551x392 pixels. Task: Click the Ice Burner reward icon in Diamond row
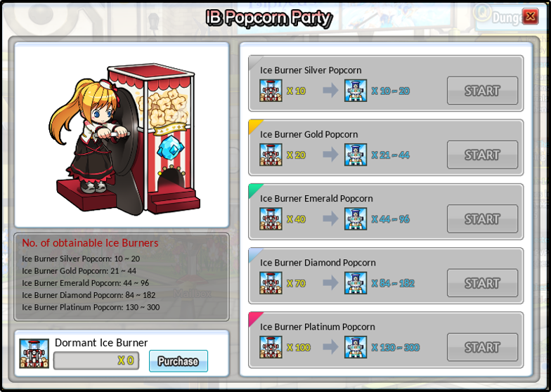pyautogui.click(x=356, y=283)
